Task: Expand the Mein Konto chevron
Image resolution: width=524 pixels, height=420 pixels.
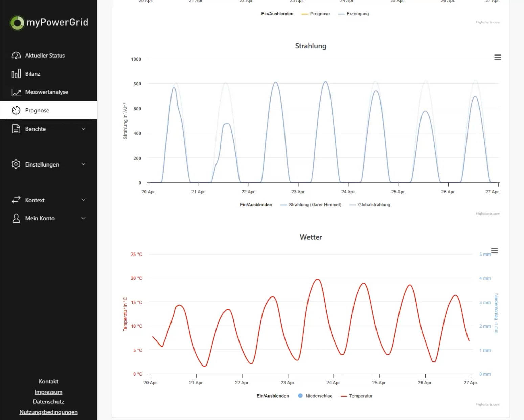Action: [83, 218]
